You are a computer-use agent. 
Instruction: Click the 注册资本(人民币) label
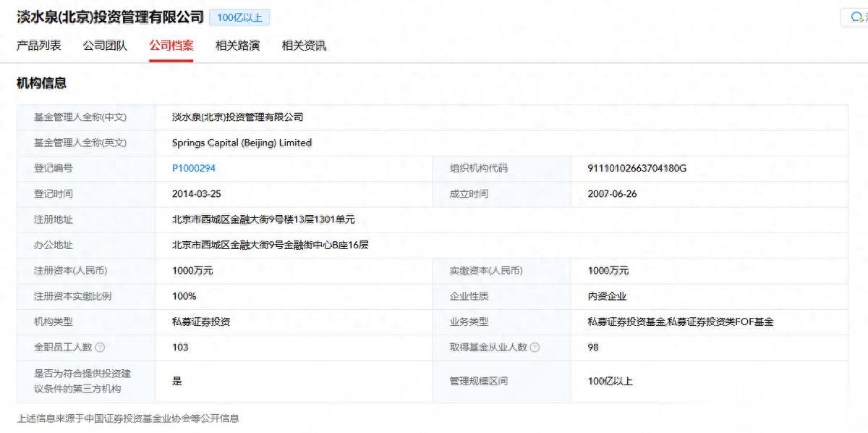[x=71, y=271]
